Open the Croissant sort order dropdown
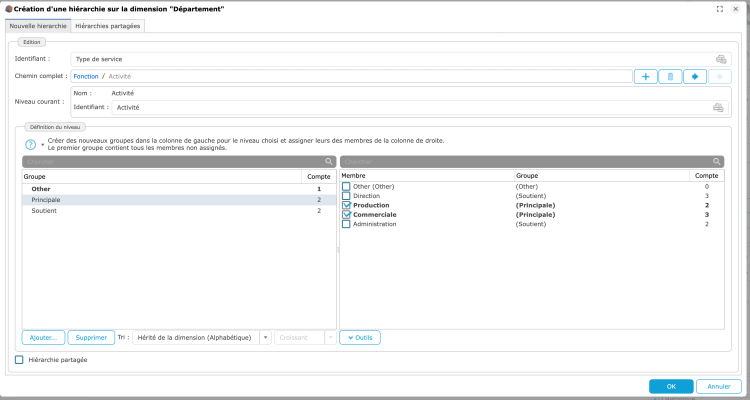This screenshot has height=400, width=750. coord(330,338)
